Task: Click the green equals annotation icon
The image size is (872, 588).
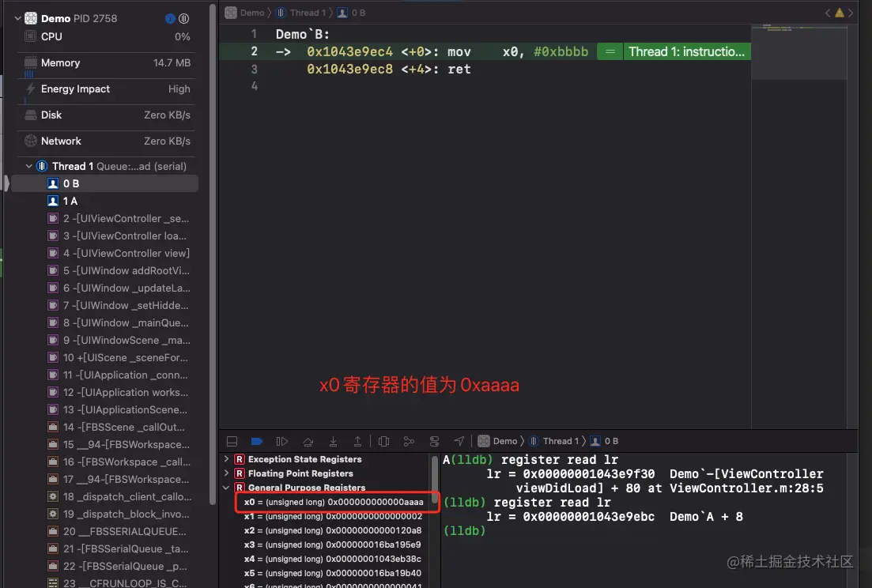Action: coord(610,51)
